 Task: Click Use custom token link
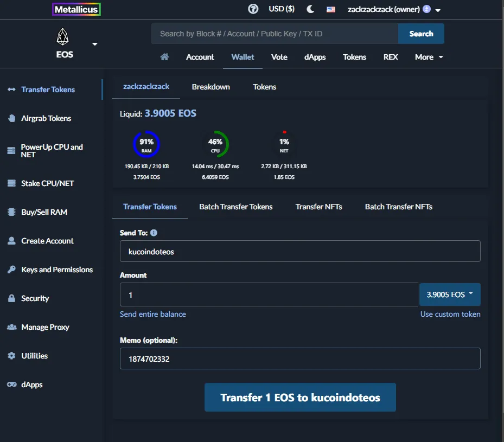click(450, 314)
